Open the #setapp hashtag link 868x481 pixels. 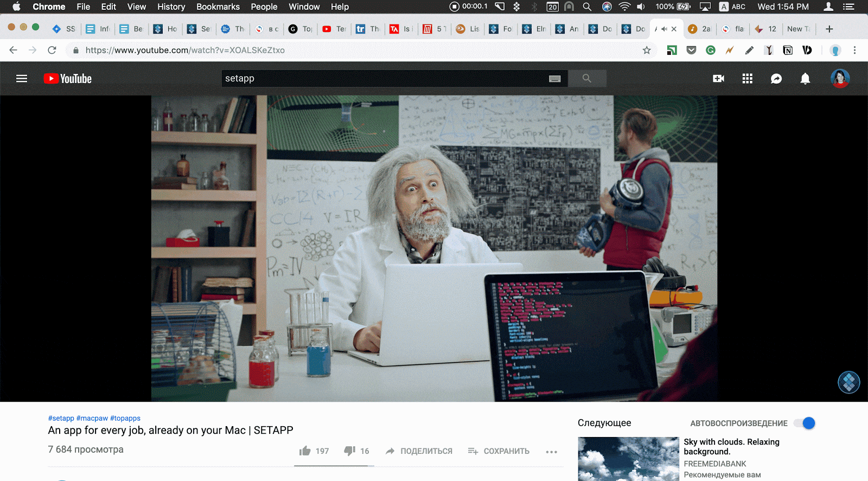(x=61, y=418)
